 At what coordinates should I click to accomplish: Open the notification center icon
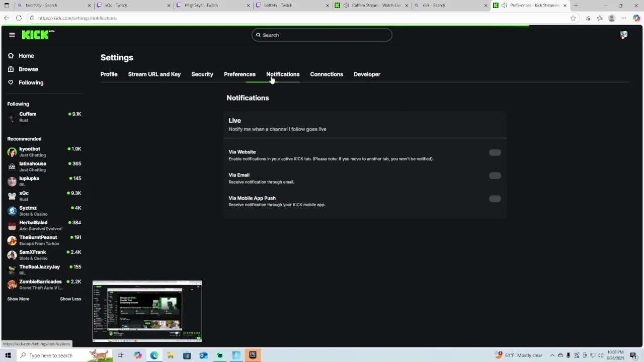[x=633, y=355]
